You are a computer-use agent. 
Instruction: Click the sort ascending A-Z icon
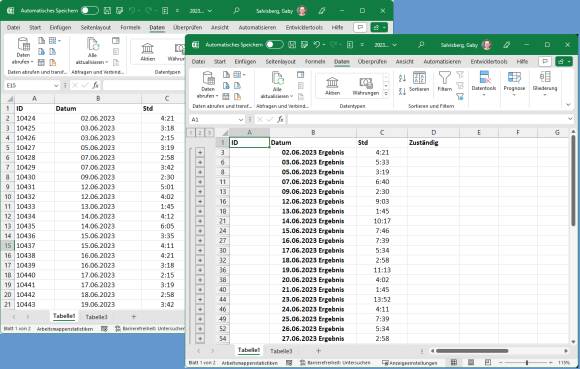click(402, 78)
